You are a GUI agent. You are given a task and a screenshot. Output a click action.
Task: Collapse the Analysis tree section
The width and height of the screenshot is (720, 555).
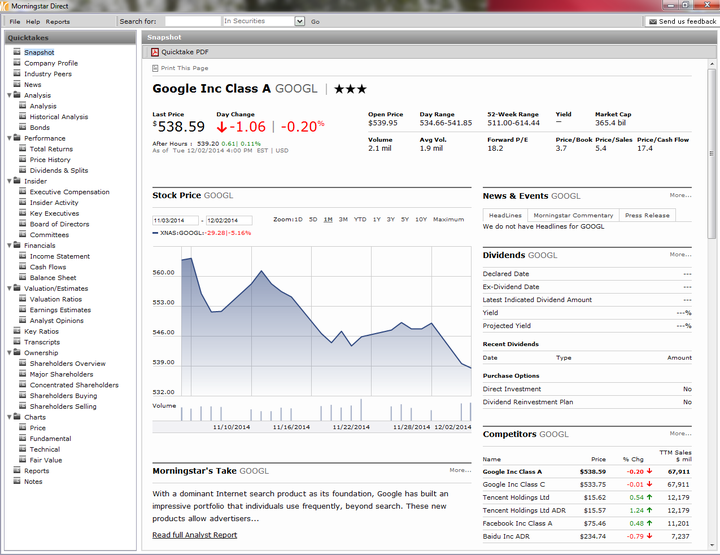click(9, 95)
